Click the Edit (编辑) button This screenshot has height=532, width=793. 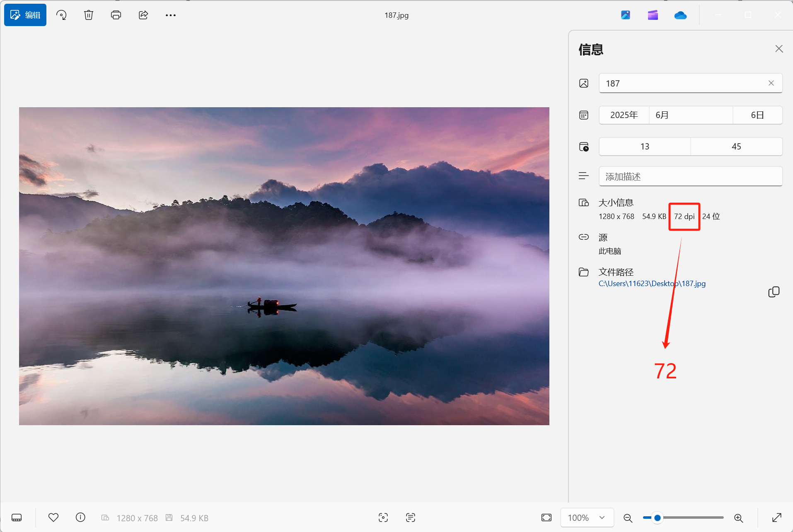[x=25, y=15]
